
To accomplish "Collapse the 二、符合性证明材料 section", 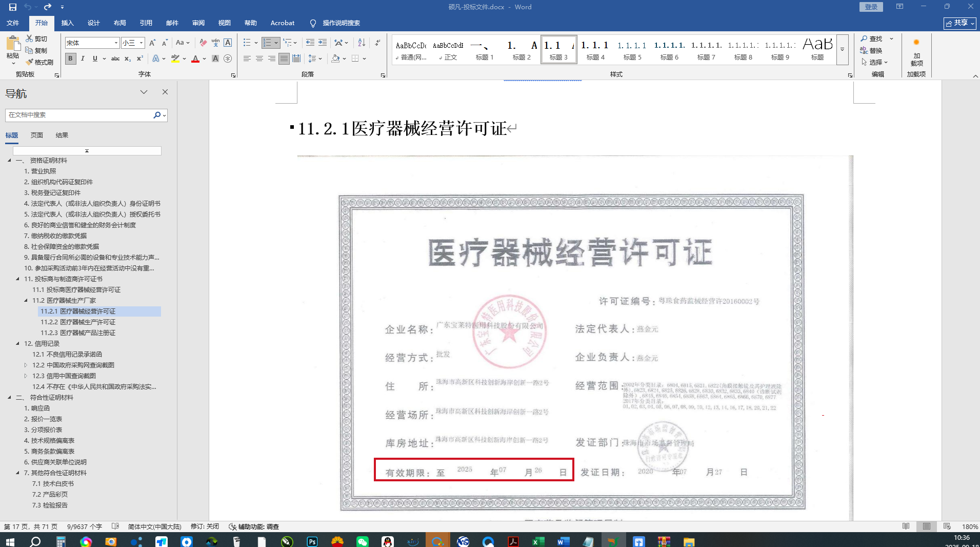I will click(x=10, y=398).
